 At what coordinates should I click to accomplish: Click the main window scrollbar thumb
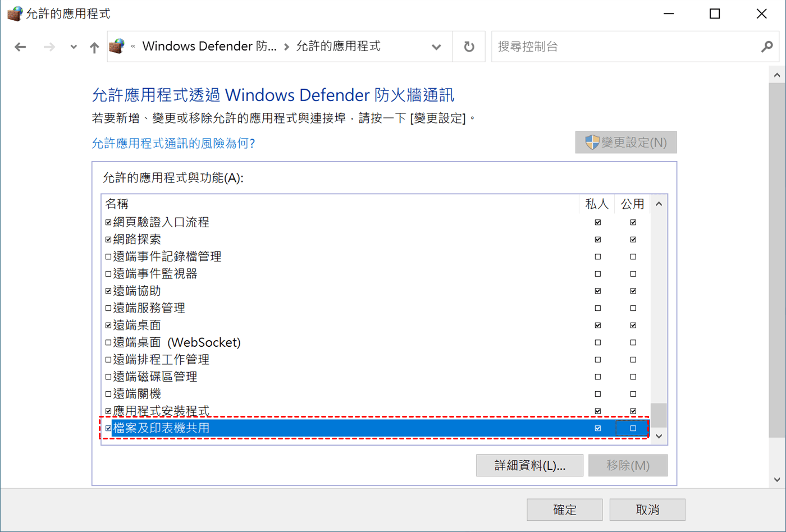[777, 261]
